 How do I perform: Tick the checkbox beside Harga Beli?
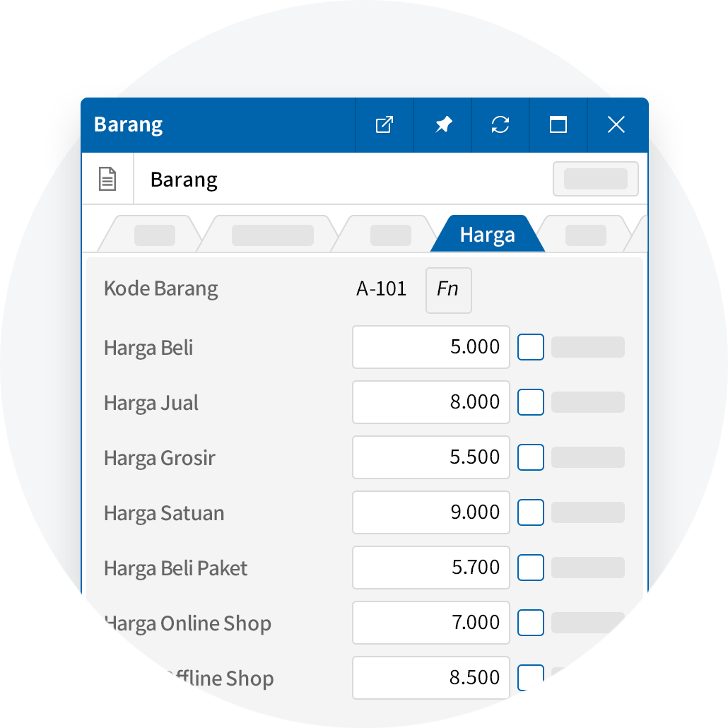(x=531, y=347)
